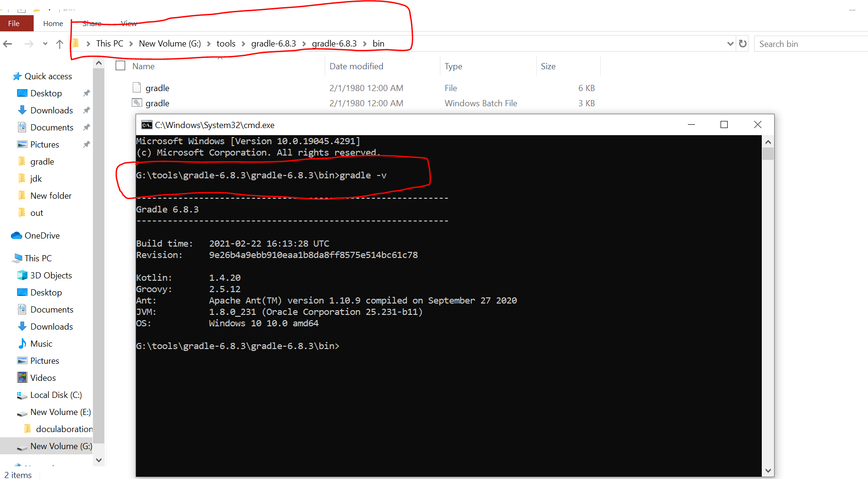Open New Volume (E:) drive
Image resolution: width=868 pixels, height=479 pixels.
(60, 412)
